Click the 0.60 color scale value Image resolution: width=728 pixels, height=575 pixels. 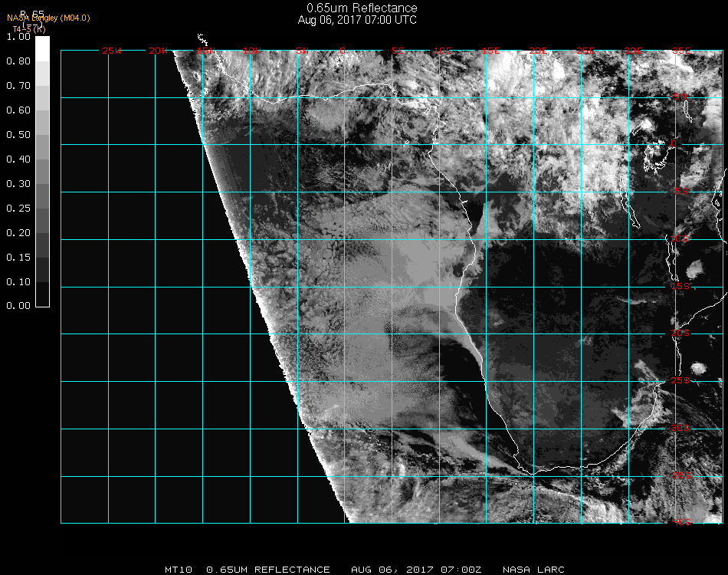(18, 110)
